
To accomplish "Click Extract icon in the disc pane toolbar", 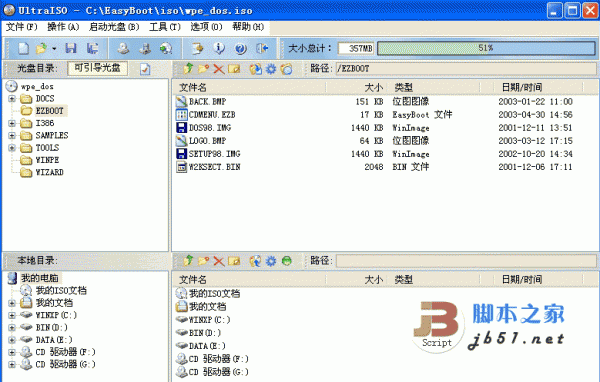I will tap(255, 69).
